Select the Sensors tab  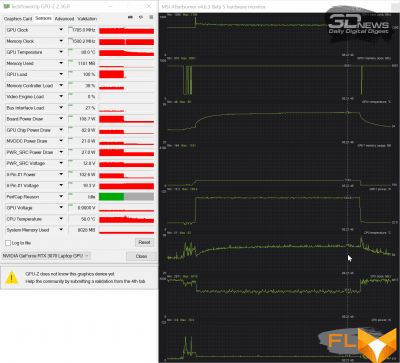coord(43,18)
